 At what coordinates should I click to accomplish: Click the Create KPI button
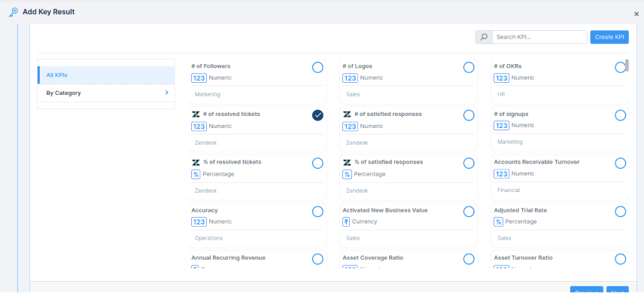(609, 37)
